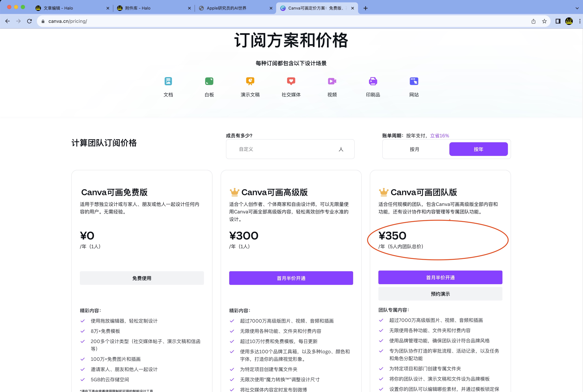Click the Canva可画免费版 plan title
583x392 pixels.
(114, 192)
